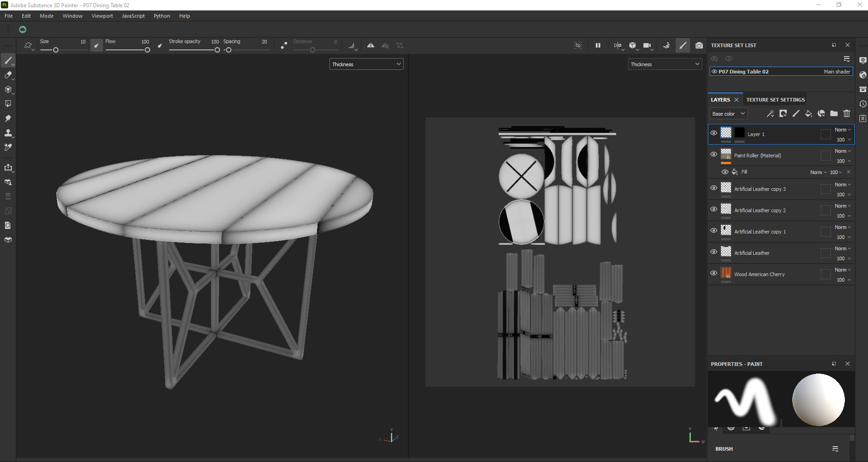This screenshot has width=868, height=462.
Task: Adjust the Flow slider handle
Action: (147, 50)
